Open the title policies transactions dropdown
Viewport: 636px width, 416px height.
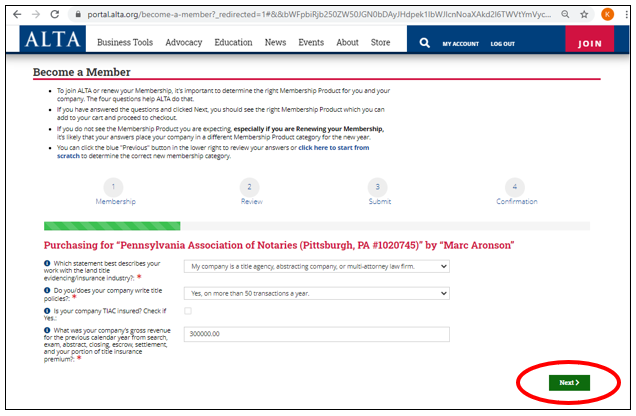point(316,293)
